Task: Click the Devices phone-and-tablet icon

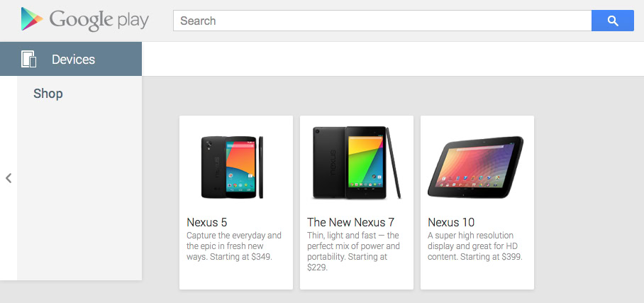Action: point(29,59)
